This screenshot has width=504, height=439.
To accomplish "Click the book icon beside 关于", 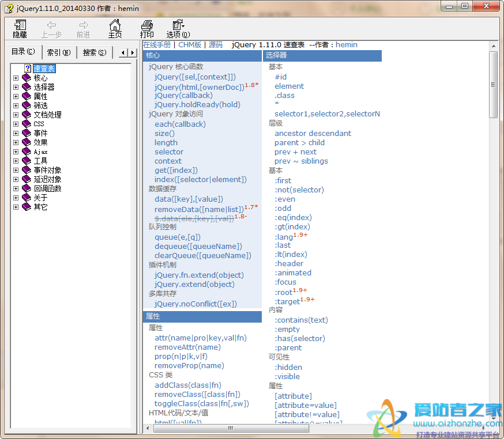I will [x=27, y=198].
